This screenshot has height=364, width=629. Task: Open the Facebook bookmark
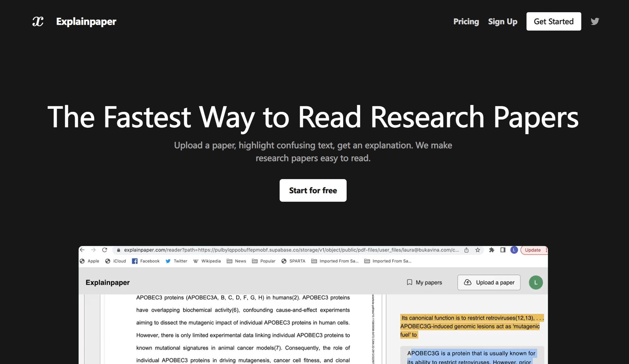coord(146,261)
